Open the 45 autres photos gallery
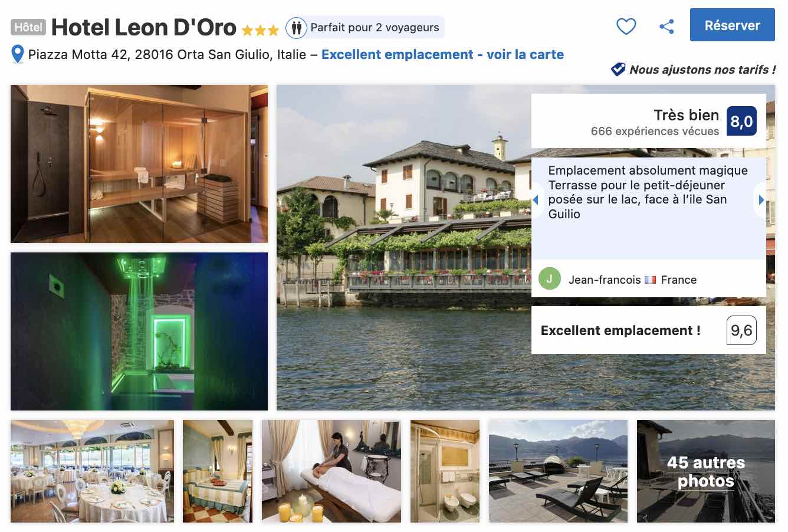Image resolution: width=788 pixels, height=532 pixels. (x=706, y=471)
